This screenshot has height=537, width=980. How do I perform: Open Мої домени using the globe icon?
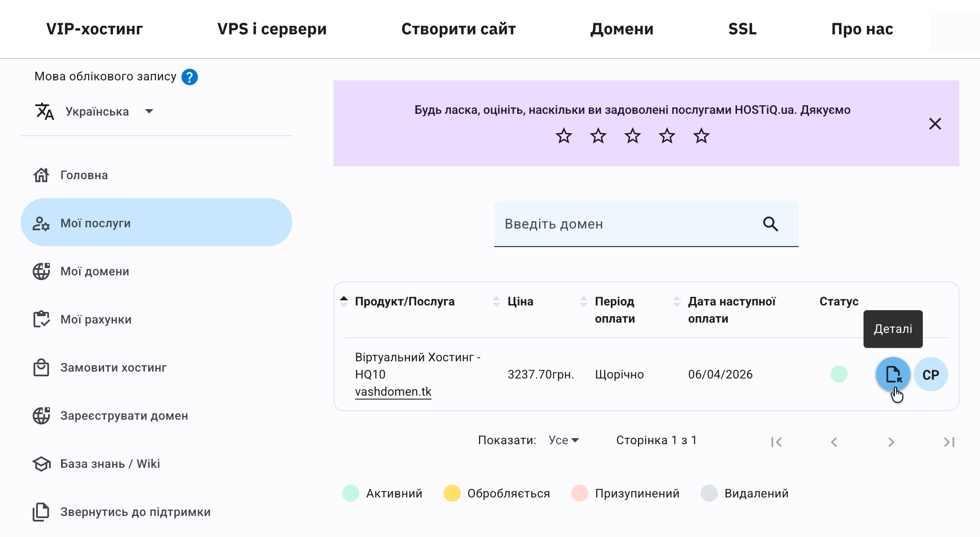[42, 271]
